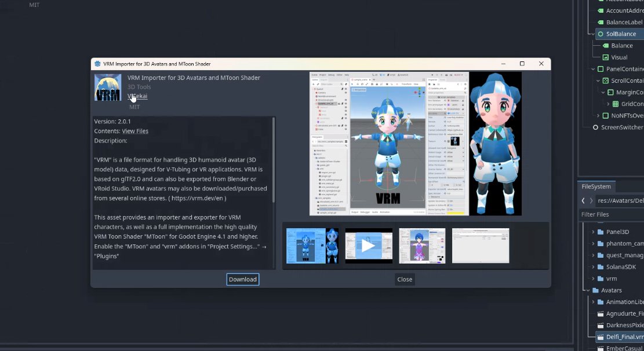Click the Delfi_Final.vrm file icon
Image resolution: width=644 pixels, height=351 pixels.
point(599,336)
